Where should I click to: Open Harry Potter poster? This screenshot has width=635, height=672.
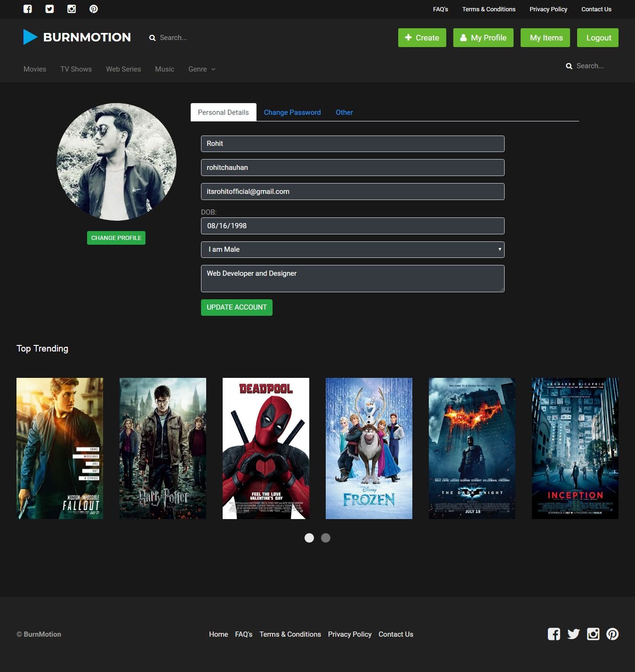point(163,448)
